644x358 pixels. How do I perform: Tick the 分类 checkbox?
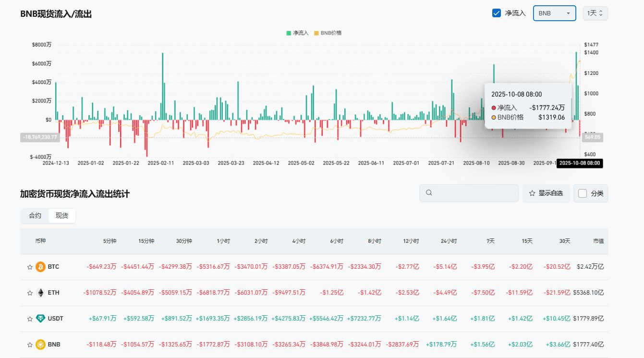[x=583, y=193]
